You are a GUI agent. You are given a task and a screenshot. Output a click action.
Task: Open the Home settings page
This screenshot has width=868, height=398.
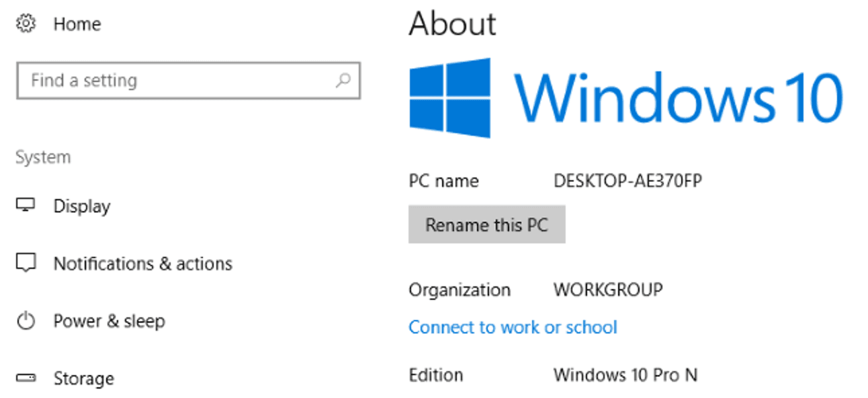(77, 24)
